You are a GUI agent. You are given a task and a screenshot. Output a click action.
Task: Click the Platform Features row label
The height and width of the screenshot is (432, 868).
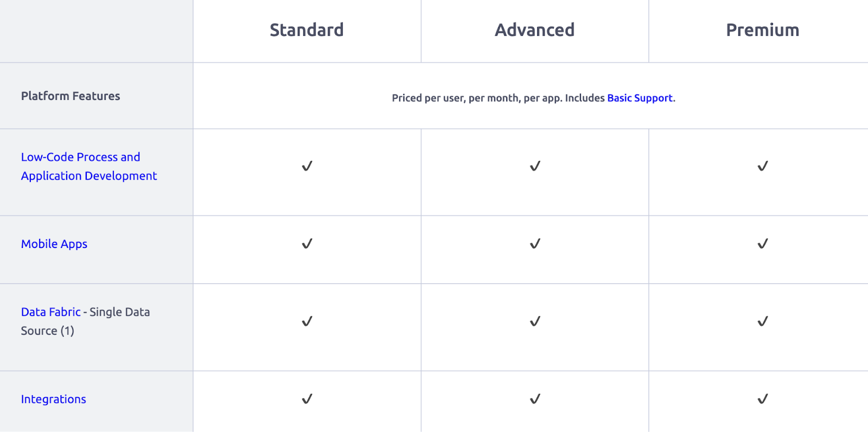(x=71, y=96)
